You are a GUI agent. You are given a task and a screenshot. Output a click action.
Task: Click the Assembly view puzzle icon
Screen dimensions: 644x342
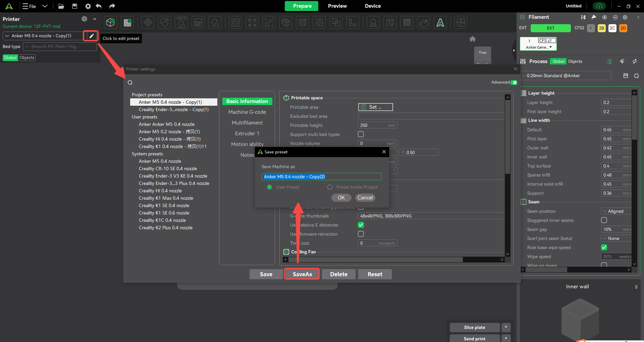(x=461, y=22)
